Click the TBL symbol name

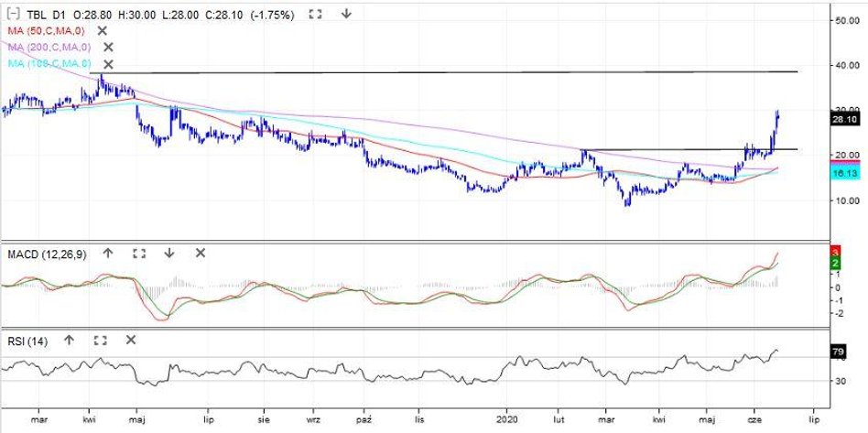(x=38, y=15)
